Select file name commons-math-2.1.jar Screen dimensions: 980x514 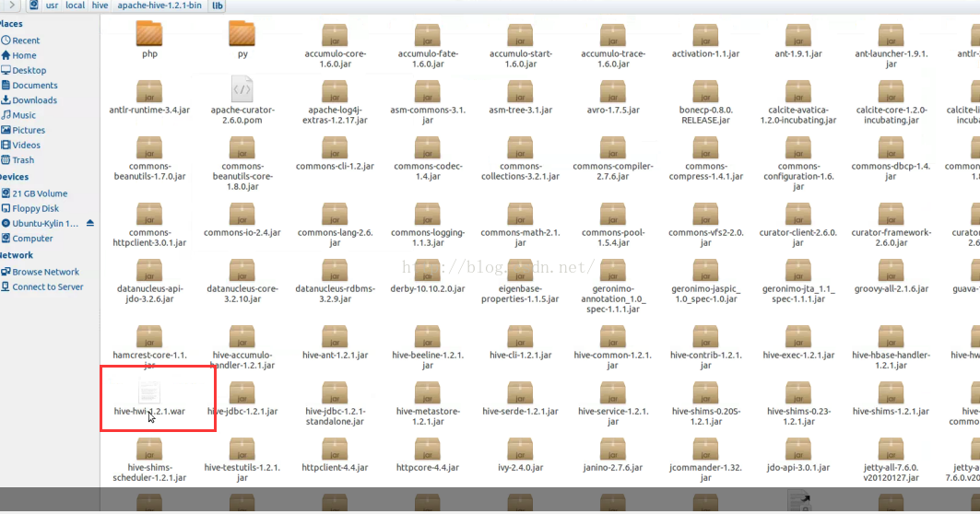click(520, 238)
